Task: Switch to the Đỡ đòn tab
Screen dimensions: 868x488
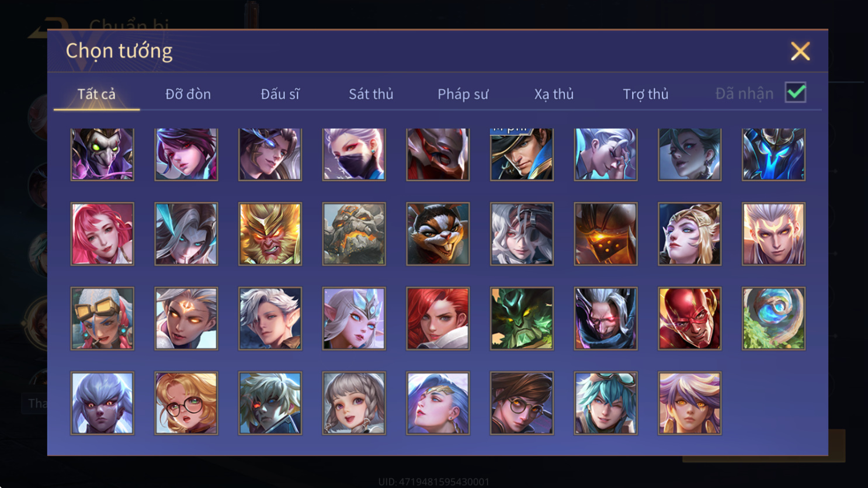Action: [x=188, y=94]
